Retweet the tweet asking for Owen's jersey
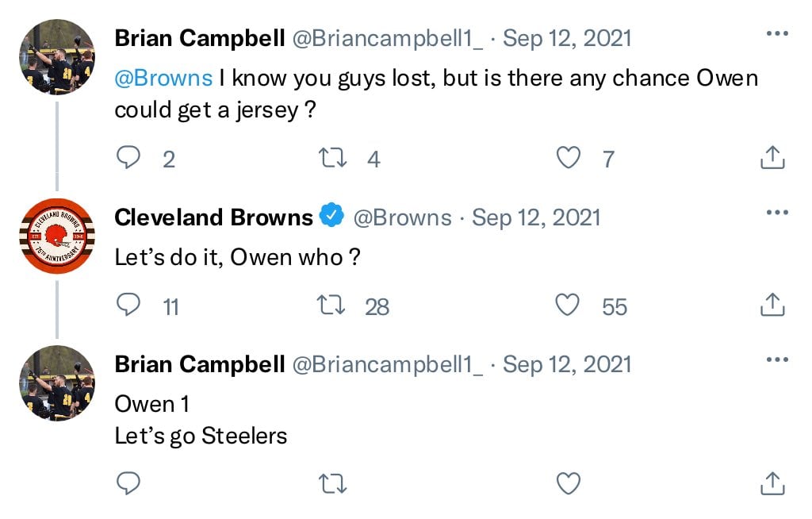This screenshot has height=519, width=812. pyautogui.click(x=332, y=158)
